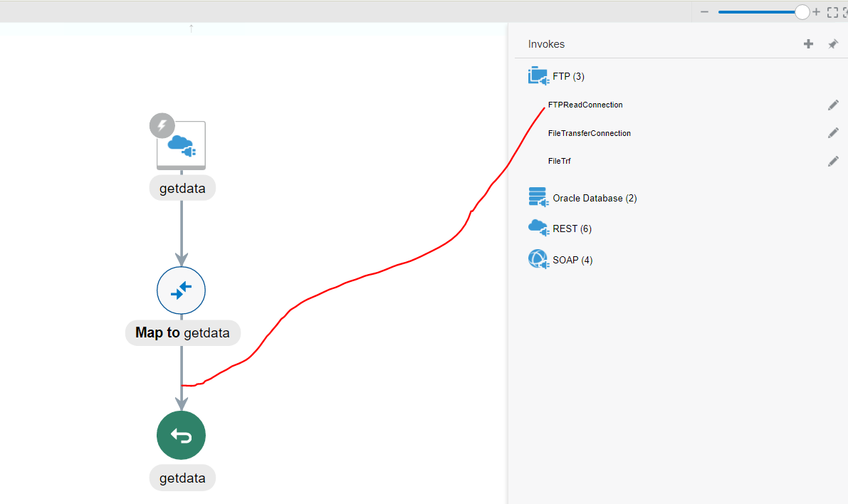Click the SOAP adapter icon
Viewport: 848px width, 504px height.
[538, 259]
